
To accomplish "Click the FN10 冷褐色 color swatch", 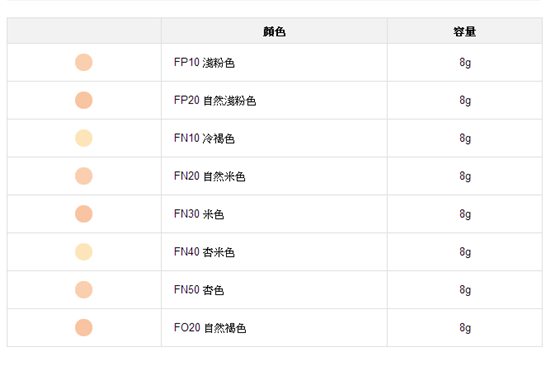I will coord(84,138).
